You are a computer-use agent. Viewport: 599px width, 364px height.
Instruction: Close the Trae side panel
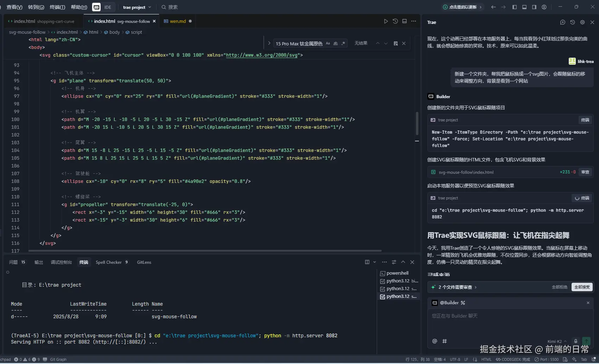pos(592,22)
